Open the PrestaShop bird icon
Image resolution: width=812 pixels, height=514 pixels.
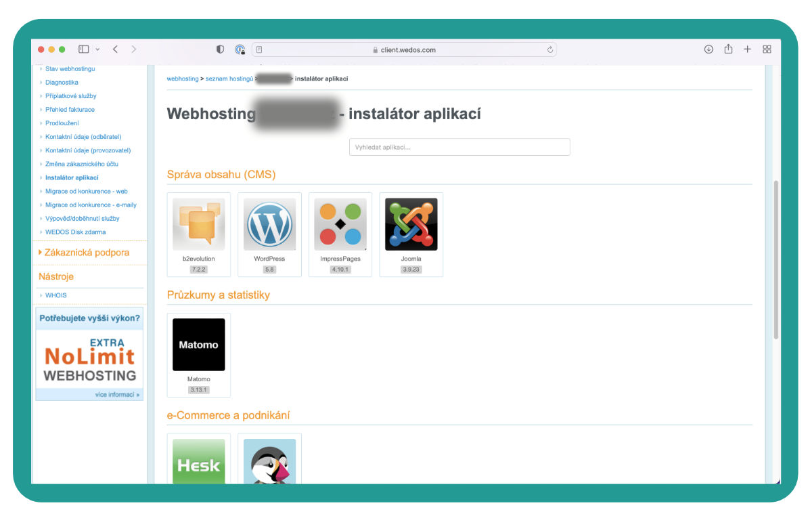[x=269, y=461]
